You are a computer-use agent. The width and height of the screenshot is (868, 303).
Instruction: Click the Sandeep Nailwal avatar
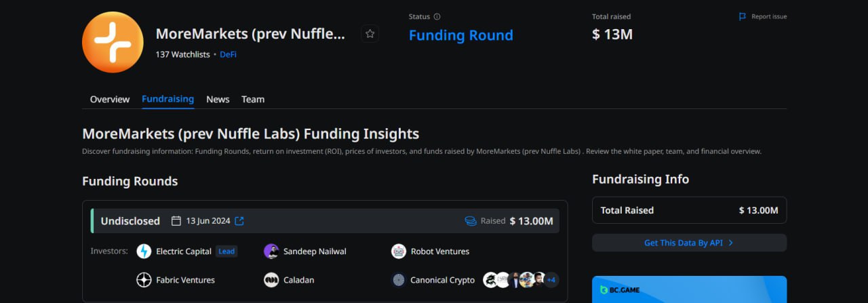point(271,251)
